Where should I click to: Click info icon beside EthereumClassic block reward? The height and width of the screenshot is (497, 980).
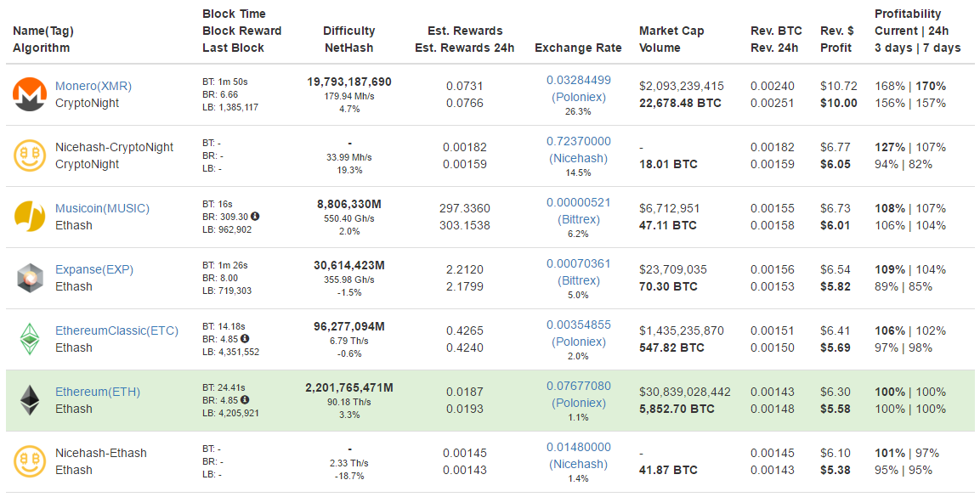tap(245, 338)
